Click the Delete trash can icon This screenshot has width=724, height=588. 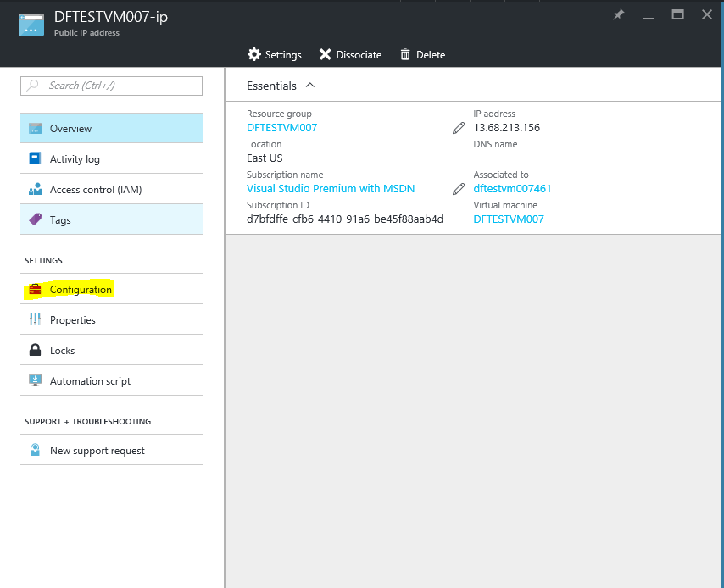[405, 54]
